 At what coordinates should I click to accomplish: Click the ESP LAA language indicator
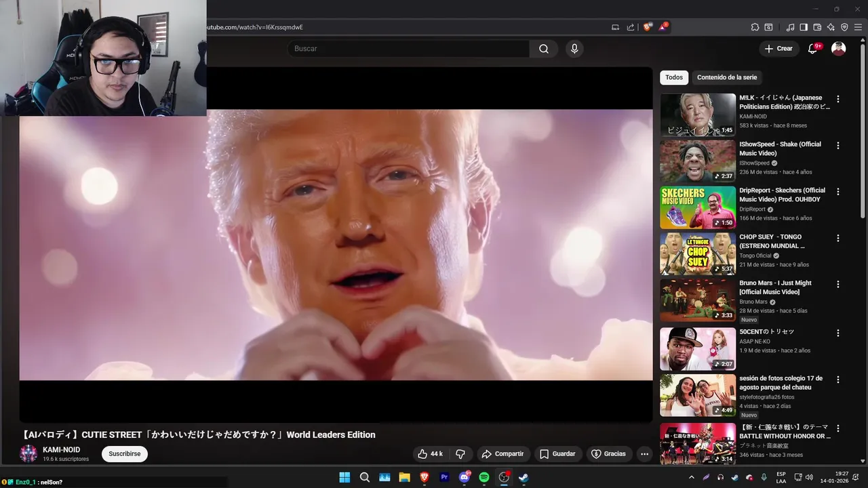(x=781, y=477)
